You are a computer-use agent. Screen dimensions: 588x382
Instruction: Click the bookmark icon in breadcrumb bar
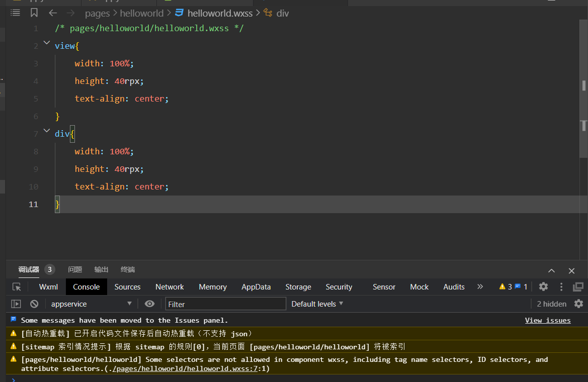click(34, 13)
